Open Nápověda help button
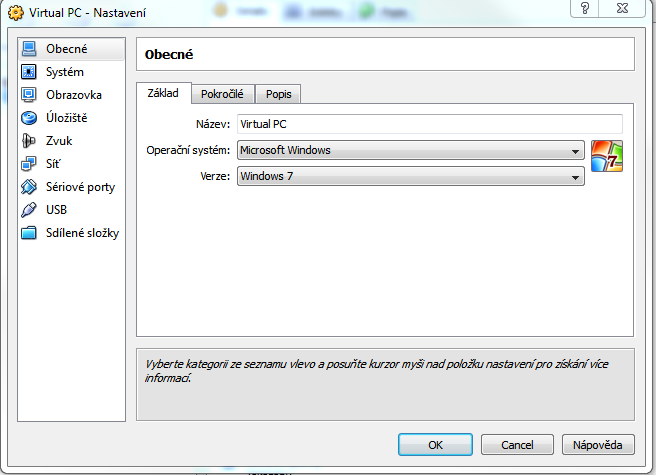Image resolution: width=656 pixels, height=475 pixels. (x=598, y=444)
